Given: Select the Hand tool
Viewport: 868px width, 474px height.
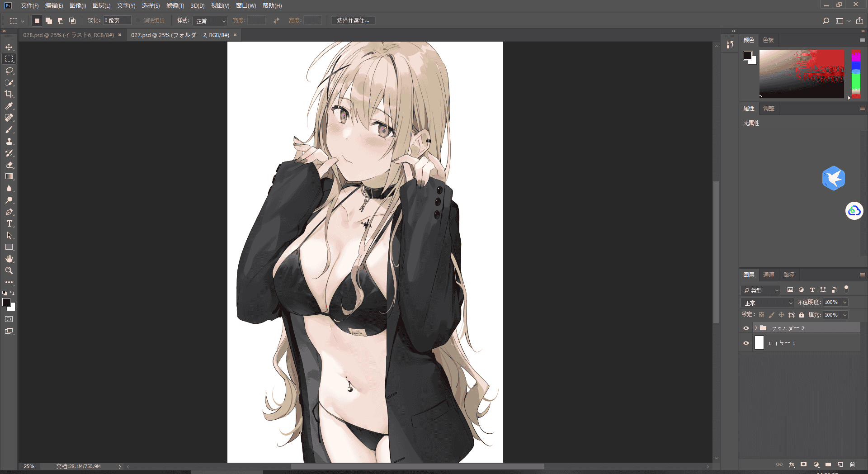Looking at the screenshot, I should (x=9, y=259).
